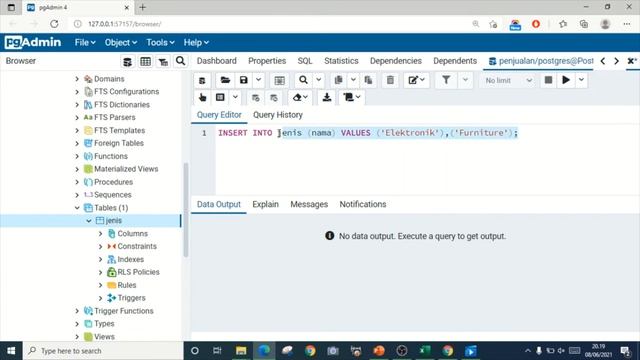Run the query with Execute play button
The image size is (640, 360).
pos(566,80)
